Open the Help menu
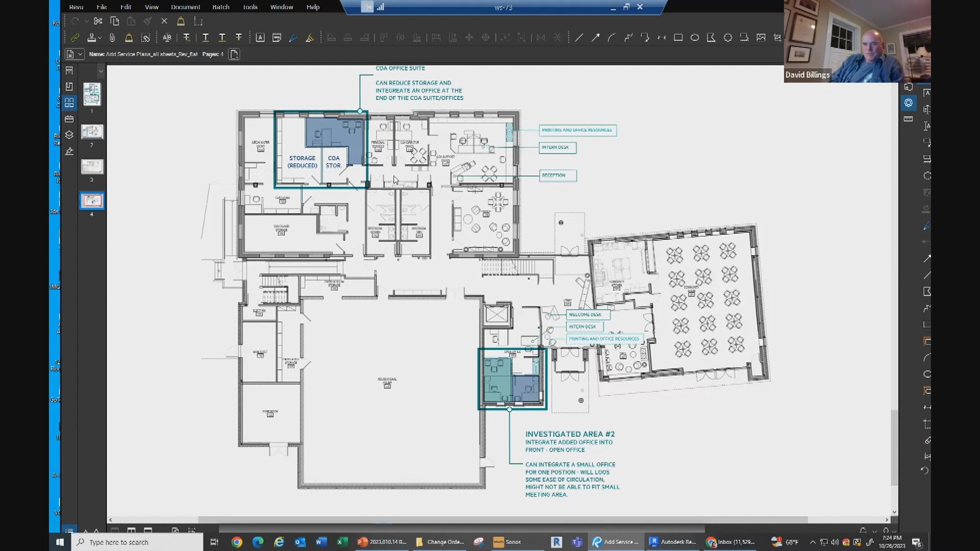The height and width of the screenshot is (551, 980). click(x=313, y=7)
